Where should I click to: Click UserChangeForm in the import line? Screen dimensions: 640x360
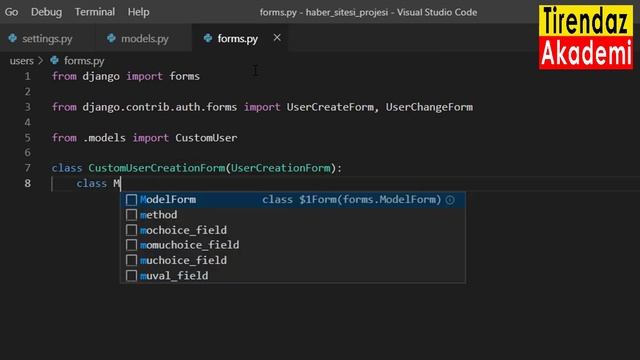[x=429, y=107]
